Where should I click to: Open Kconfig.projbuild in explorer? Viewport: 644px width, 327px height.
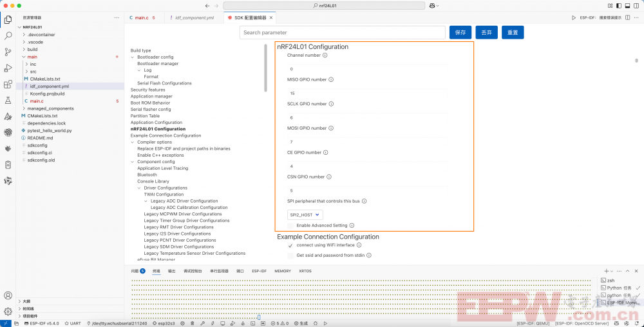click(x=47, y=94)
